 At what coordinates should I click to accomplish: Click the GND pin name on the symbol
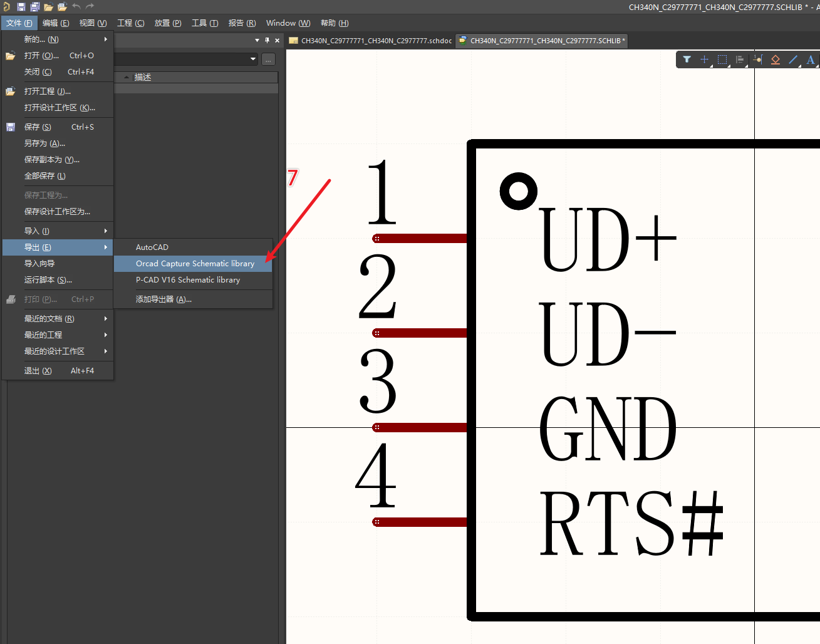tap(608, 428)
